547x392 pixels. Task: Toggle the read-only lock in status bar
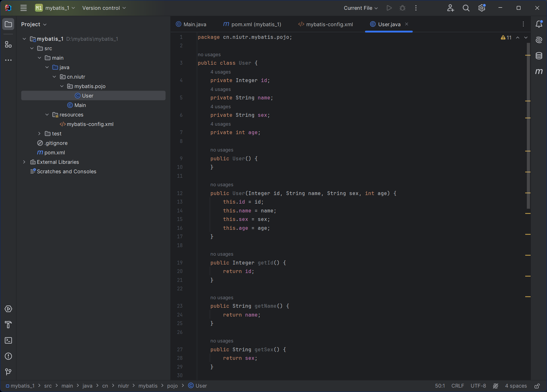coord(537,386)
